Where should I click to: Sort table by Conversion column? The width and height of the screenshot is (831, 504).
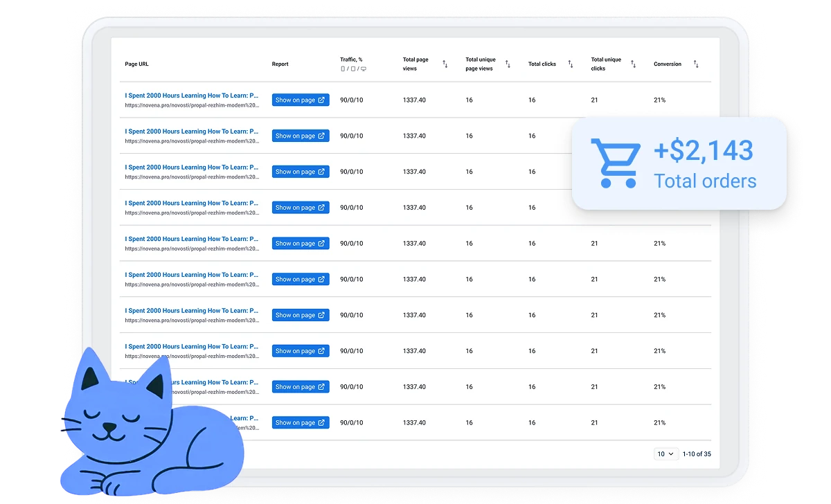696,64
